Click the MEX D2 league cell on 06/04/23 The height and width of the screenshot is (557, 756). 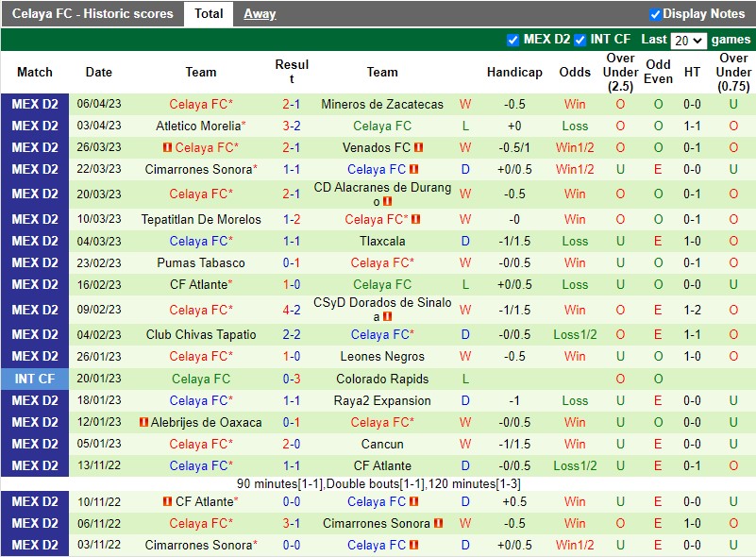click(35, 104)
